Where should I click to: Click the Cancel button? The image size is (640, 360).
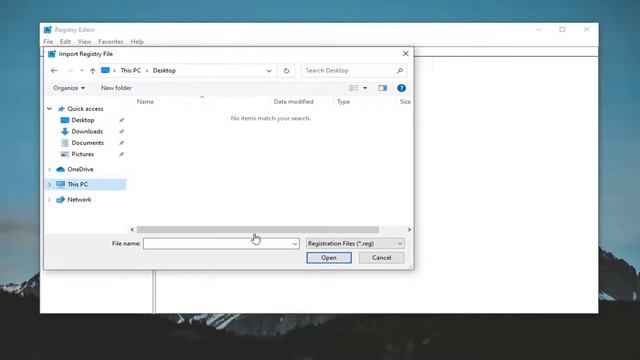tap(382, 258)
